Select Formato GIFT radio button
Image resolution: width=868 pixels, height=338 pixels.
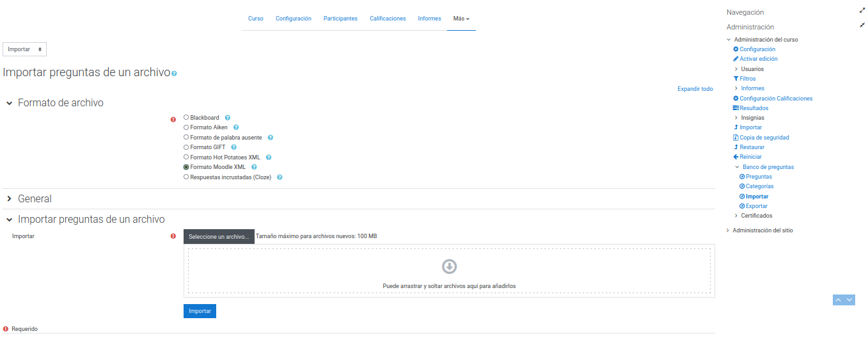(186, 147)
